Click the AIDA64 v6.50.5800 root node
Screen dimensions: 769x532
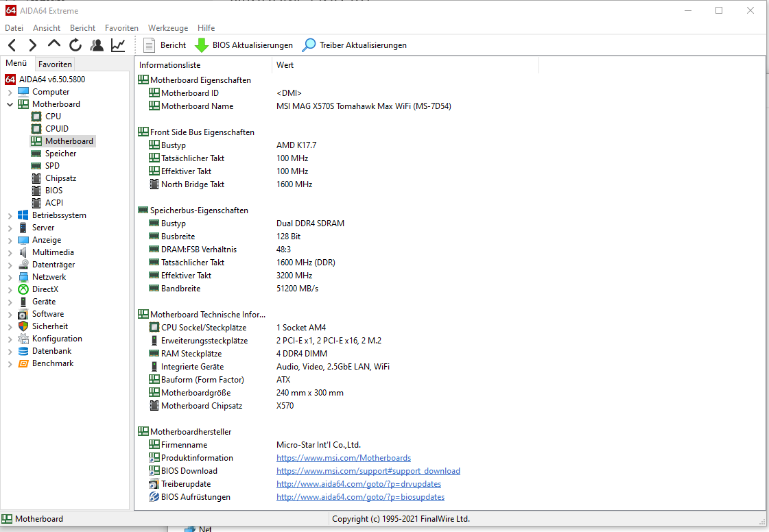click(52, 79)
